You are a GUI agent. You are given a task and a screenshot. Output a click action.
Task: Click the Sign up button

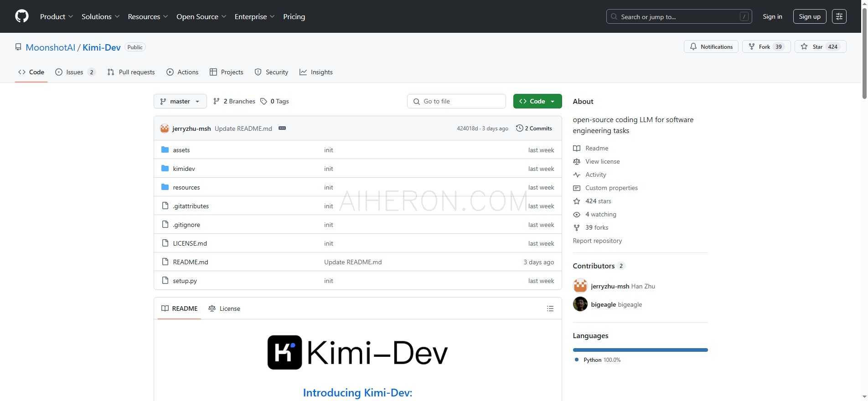(x=810, y=16)
